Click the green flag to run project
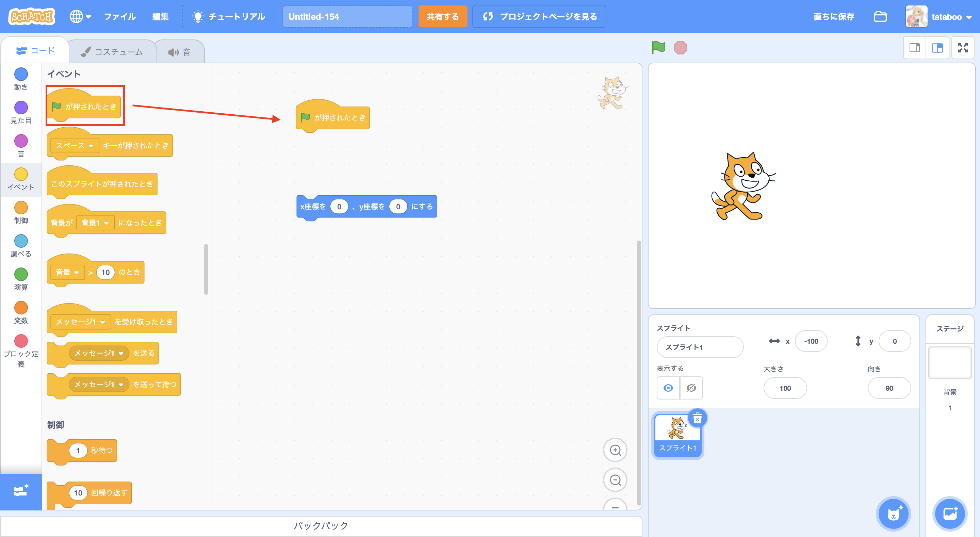This screenshot has width=980, height=537. click(658, 48)
